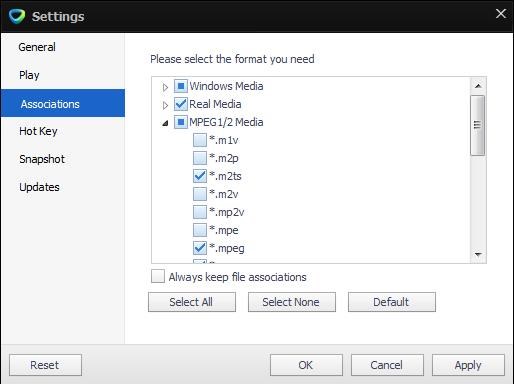Open the General settings section
The height and width of the screenshot is (384, 514).
(x=37, y=47)
